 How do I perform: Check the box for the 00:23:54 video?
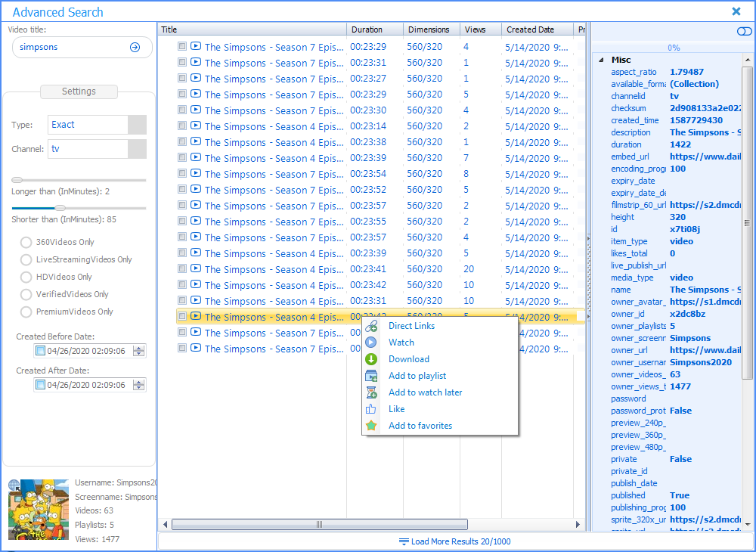click(181, 173)
